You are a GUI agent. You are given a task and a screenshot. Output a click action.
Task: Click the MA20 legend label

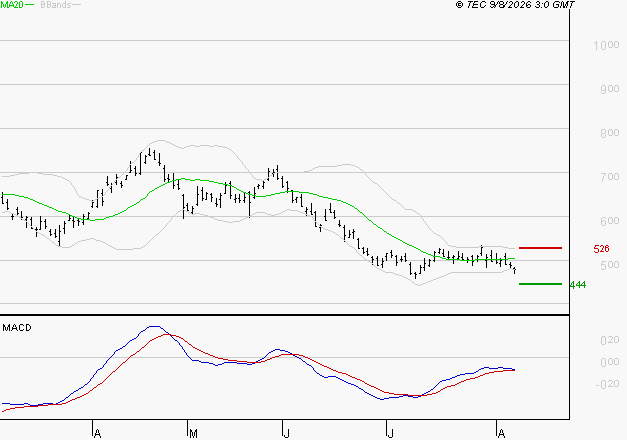tap(12, 5)
